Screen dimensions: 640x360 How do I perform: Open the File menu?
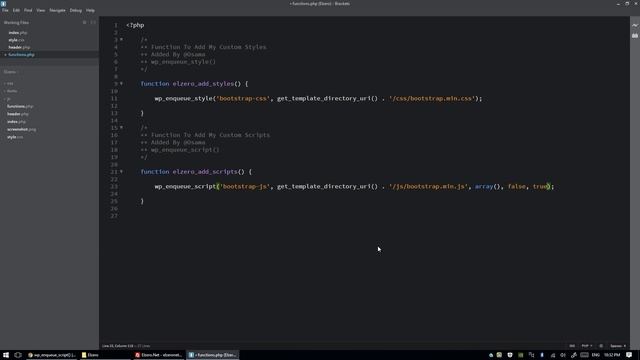click(5, 10)
